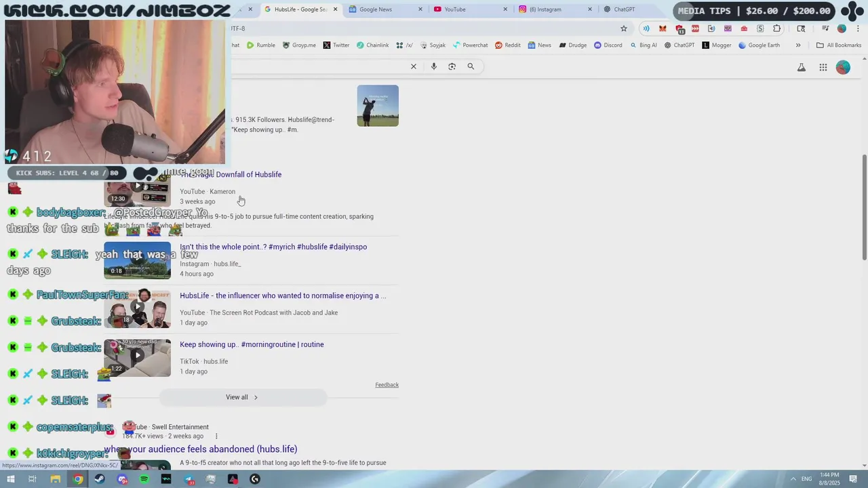
Task: Open the Drudge bookmark
Action: point(572,45)
